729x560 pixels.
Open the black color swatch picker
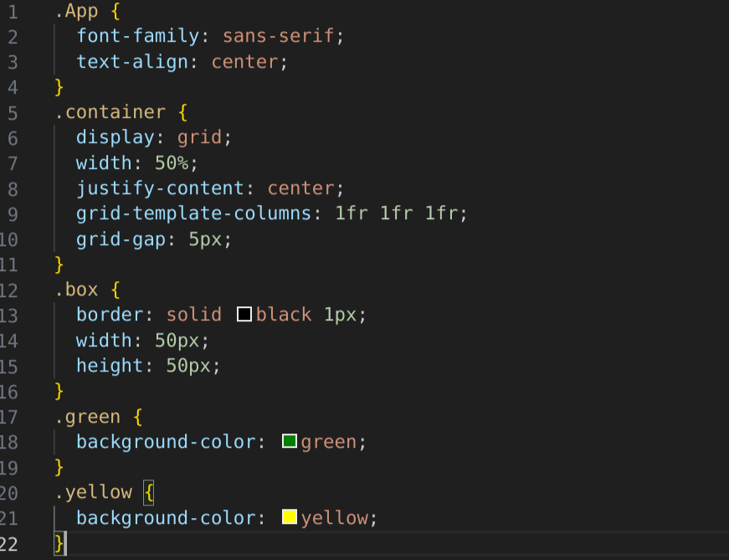tap(244, 314)
